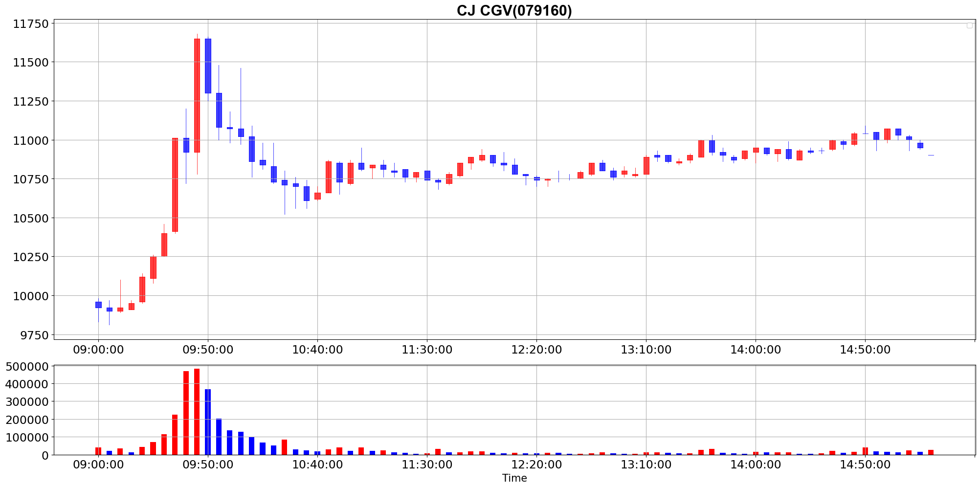The image size is (980, 488).
Task: Click 14:50:00 label under the price chart
Action: [865, 350]
